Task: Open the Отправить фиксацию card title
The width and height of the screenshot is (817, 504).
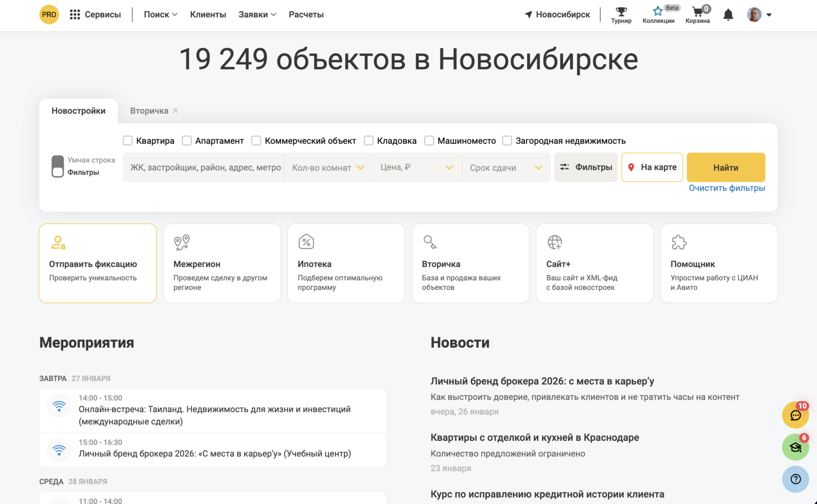Action: pos(93,264)
